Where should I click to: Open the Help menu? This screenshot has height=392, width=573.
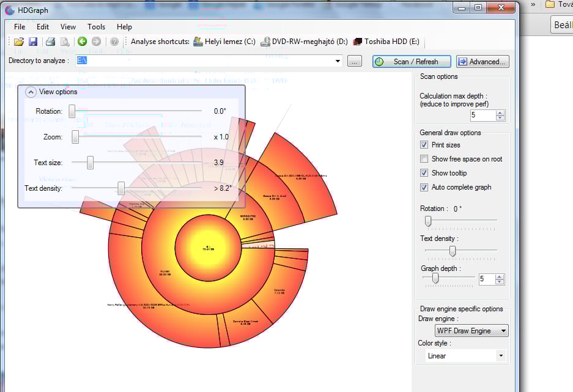click(124, 27)
